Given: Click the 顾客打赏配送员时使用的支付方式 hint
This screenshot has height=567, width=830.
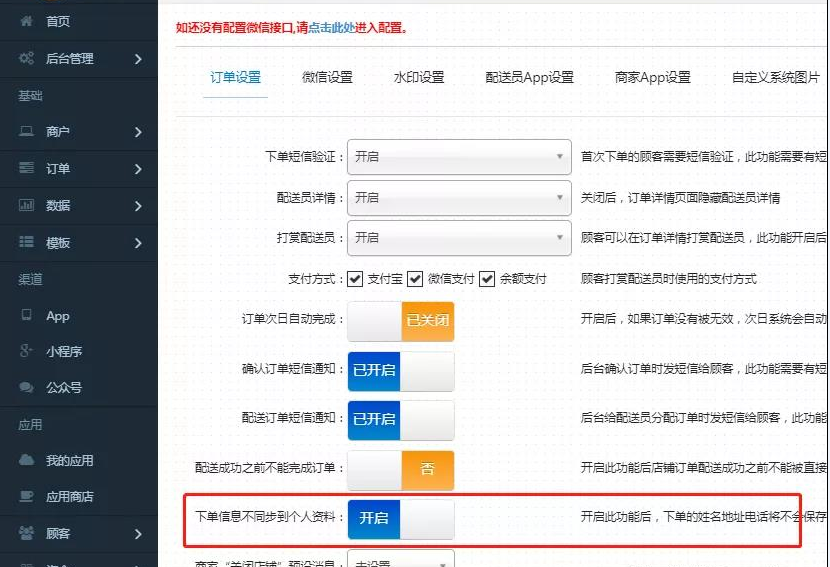Looking at the screenshot, I should pos(669,279).
